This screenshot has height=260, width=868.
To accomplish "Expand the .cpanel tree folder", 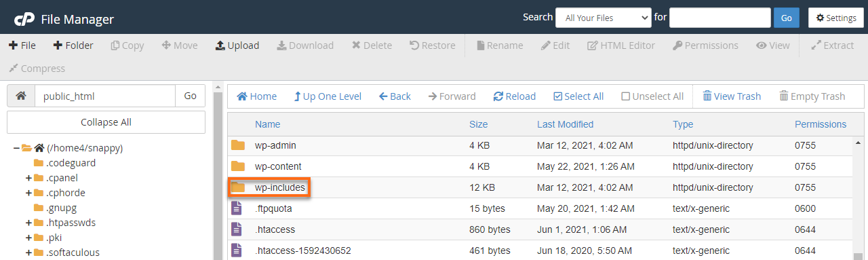I will (x=28, y=178).
